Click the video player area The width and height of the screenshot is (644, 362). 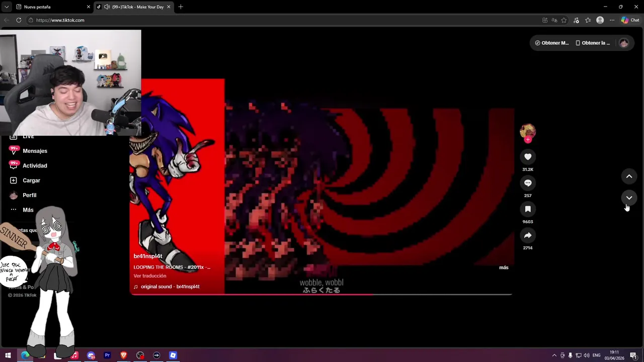click(x=321, y=186)
